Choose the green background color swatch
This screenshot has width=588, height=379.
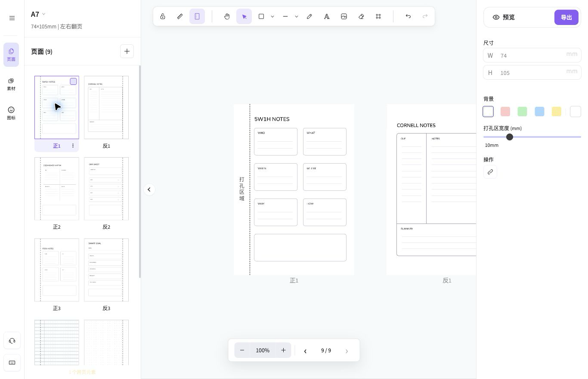pos(522,112)
